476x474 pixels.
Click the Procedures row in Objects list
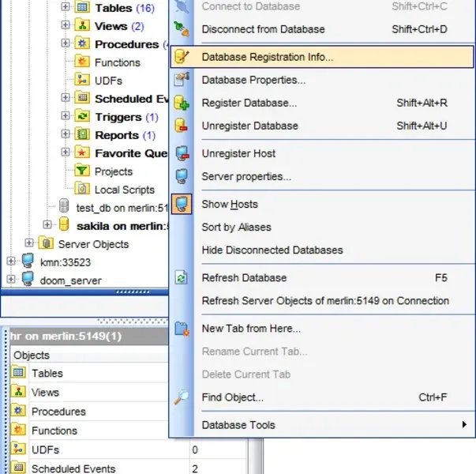(89, 412)
